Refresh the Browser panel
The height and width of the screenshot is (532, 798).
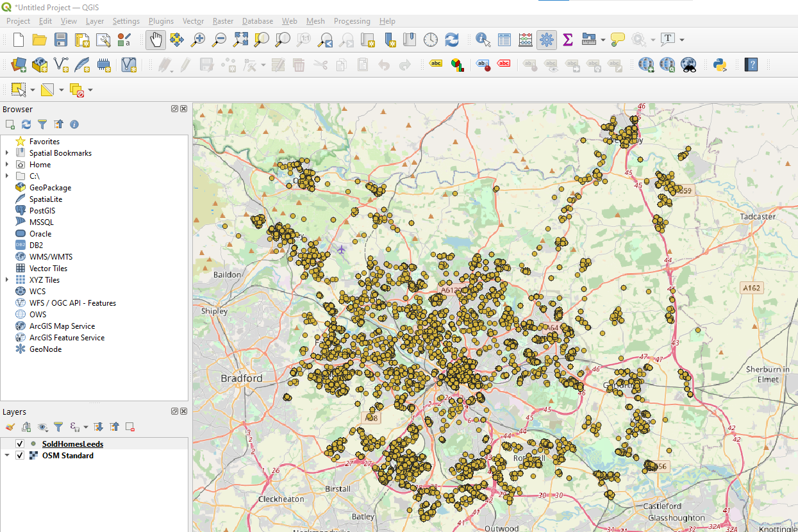pyautogui.click(x=26, y=124)
